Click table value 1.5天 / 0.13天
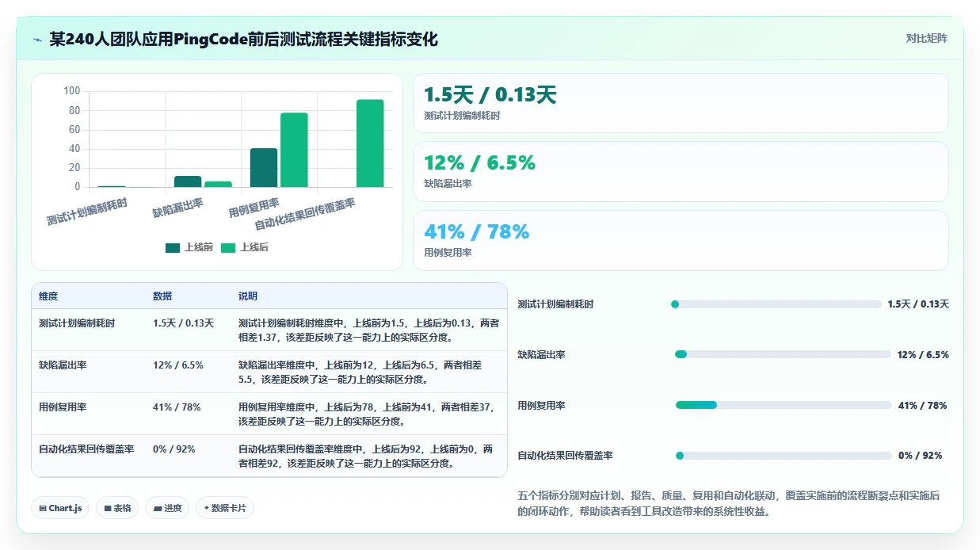 click(184, 323)
